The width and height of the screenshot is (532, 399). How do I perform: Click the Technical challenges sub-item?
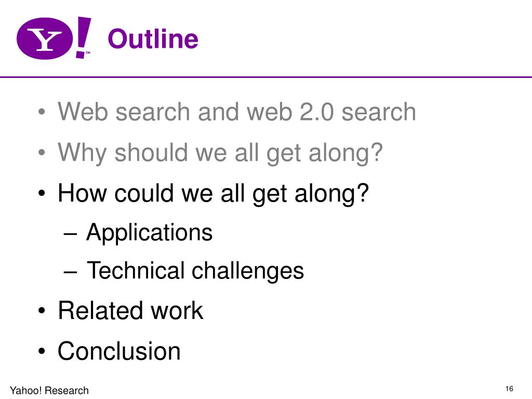click(x=195, y=271)
